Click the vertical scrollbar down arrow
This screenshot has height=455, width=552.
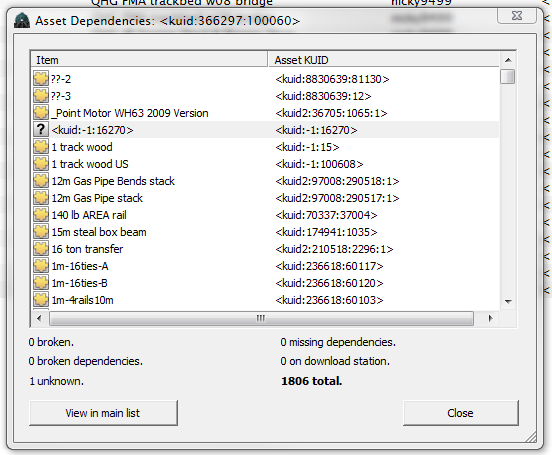(x=508, y=301)
